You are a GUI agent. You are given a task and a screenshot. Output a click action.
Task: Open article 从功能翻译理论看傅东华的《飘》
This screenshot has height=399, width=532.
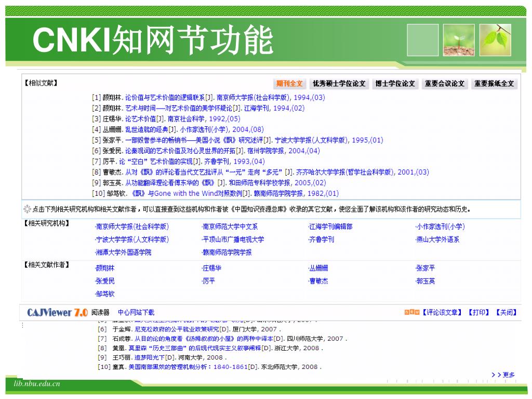[170, 182]
